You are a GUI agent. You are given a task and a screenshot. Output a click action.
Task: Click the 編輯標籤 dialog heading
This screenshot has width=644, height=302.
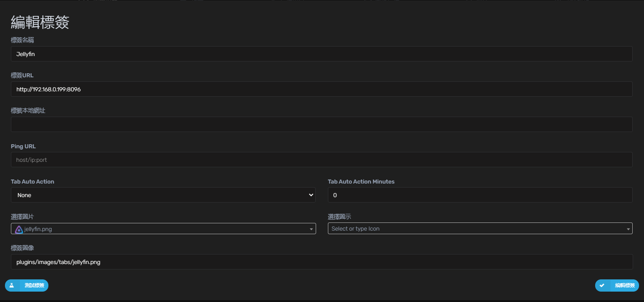click(40, 22)
